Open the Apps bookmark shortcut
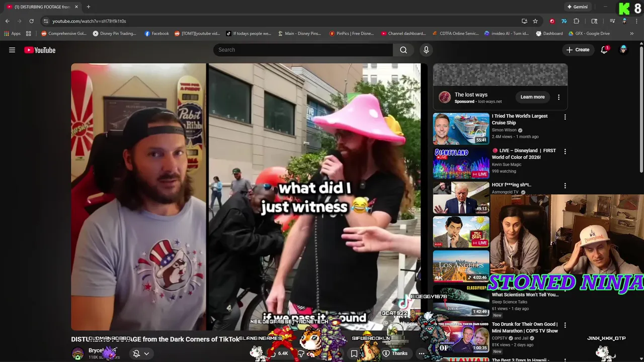Image resolution: width=644 pixels, height=362 pixels. pyautogui.click(x=12, y=34)
